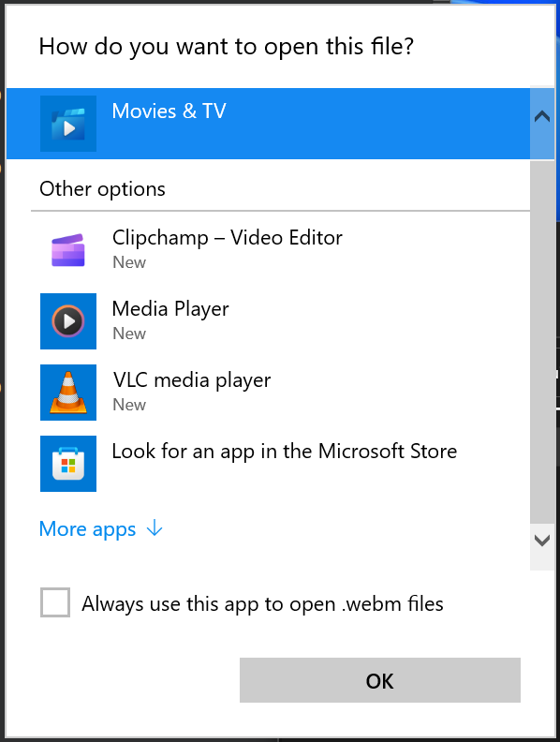Image resolution: width=560 pixels, height=742 pixels.
Task: Choose the 'Movies & TV' list entry
Action: [x=268, y=124]
